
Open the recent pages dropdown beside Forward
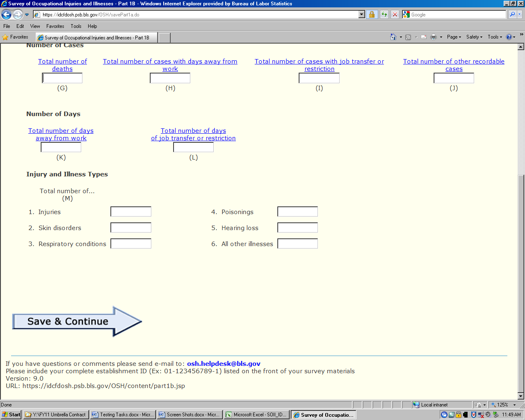[27, 15]
